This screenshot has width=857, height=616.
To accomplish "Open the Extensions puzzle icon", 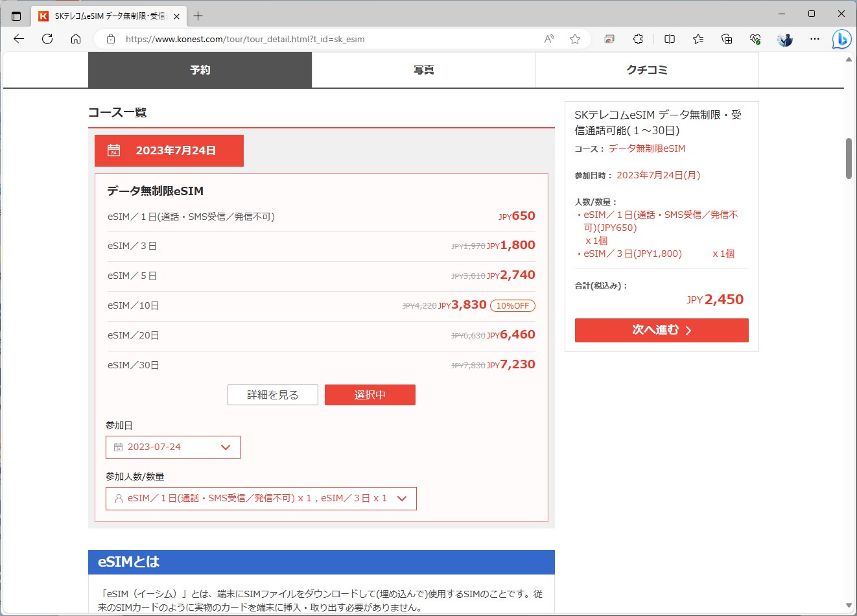I will pyautogui.click(x=638, y=39).
